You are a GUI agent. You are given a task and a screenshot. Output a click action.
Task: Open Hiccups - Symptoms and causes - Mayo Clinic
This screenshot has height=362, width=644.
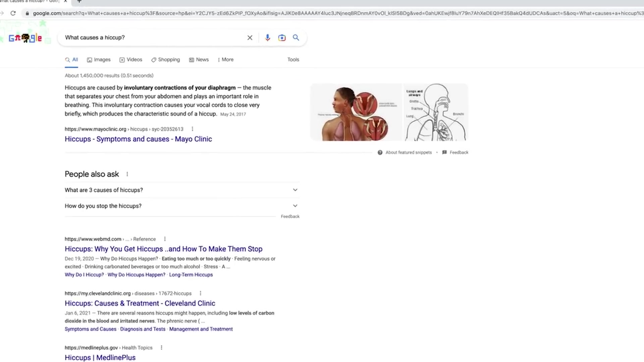(x=138, y=139)
